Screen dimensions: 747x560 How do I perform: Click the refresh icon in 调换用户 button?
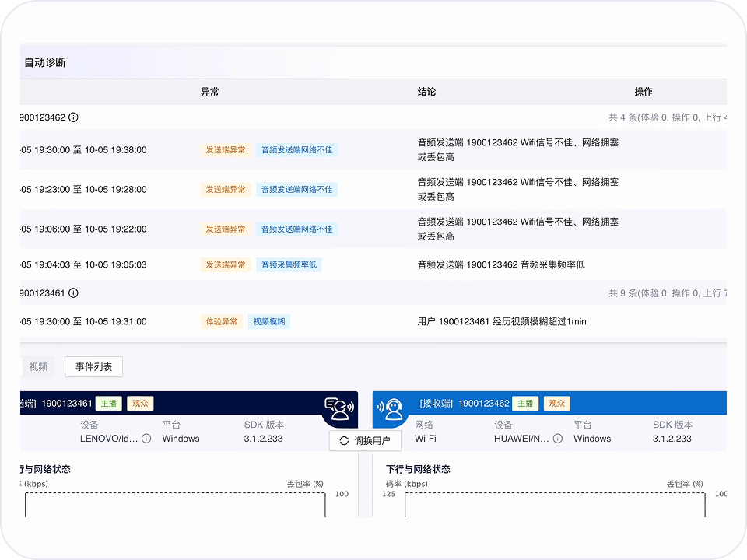tap(344, 441)
